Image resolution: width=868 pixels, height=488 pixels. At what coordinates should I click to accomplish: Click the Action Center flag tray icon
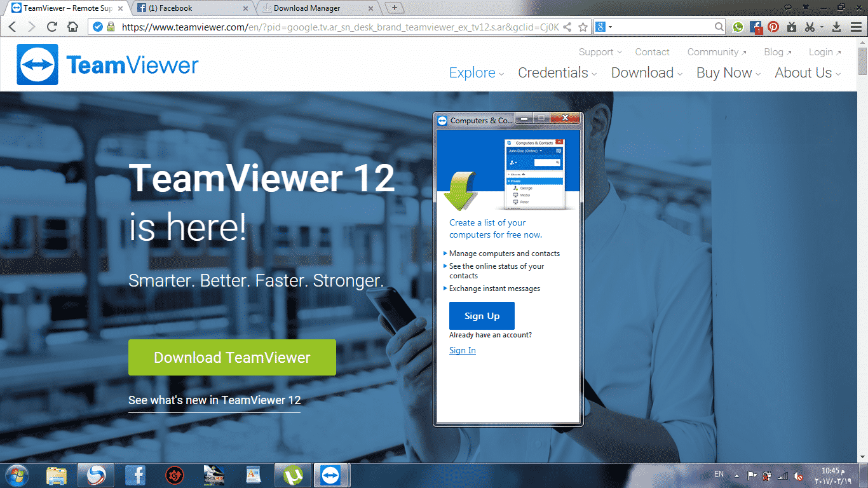point(752,475)
